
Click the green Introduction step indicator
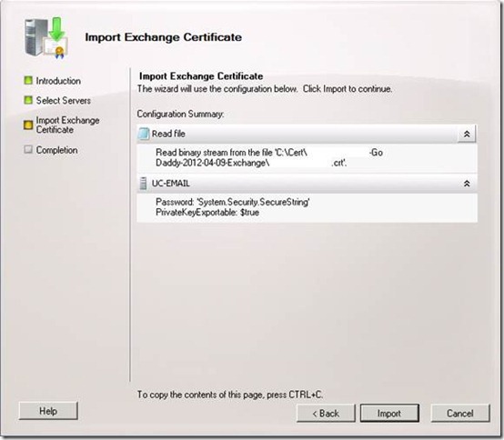[28, 80]
